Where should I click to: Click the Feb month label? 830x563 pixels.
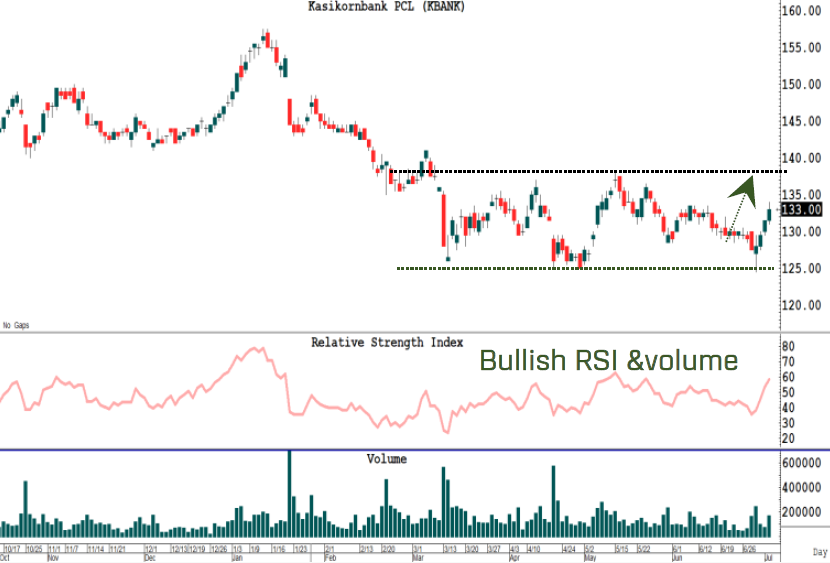(330, 558)
